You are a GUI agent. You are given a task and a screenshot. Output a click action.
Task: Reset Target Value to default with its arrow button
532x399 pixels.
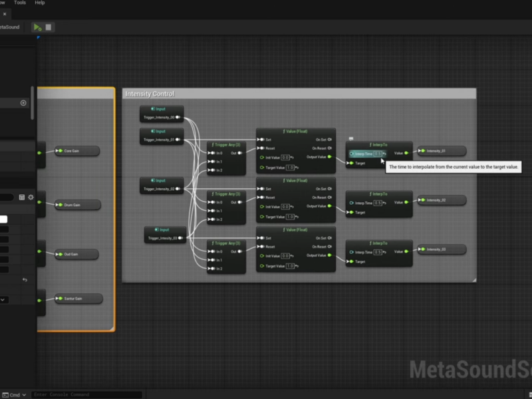297,167
